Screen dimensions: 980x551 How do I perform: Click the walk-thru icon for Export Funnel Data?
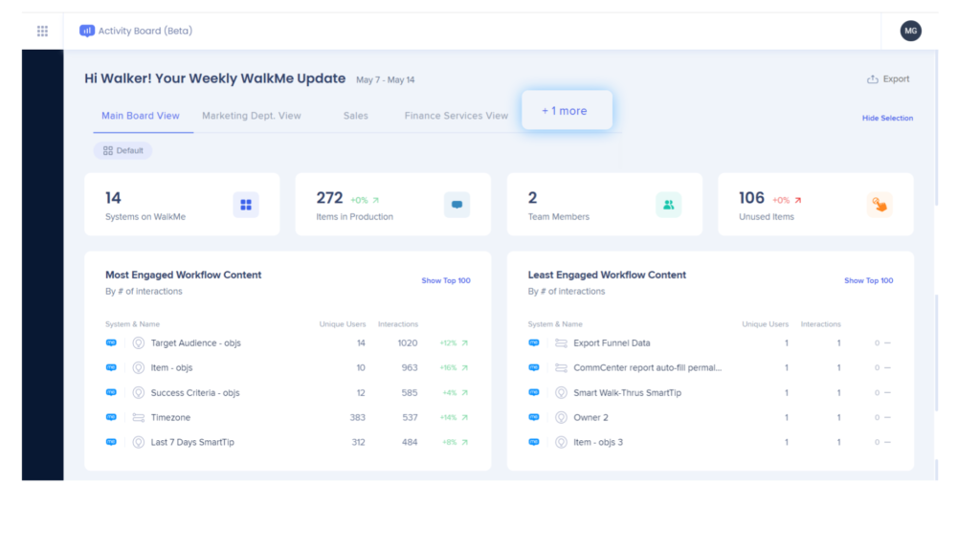click(x=561, y=343)
